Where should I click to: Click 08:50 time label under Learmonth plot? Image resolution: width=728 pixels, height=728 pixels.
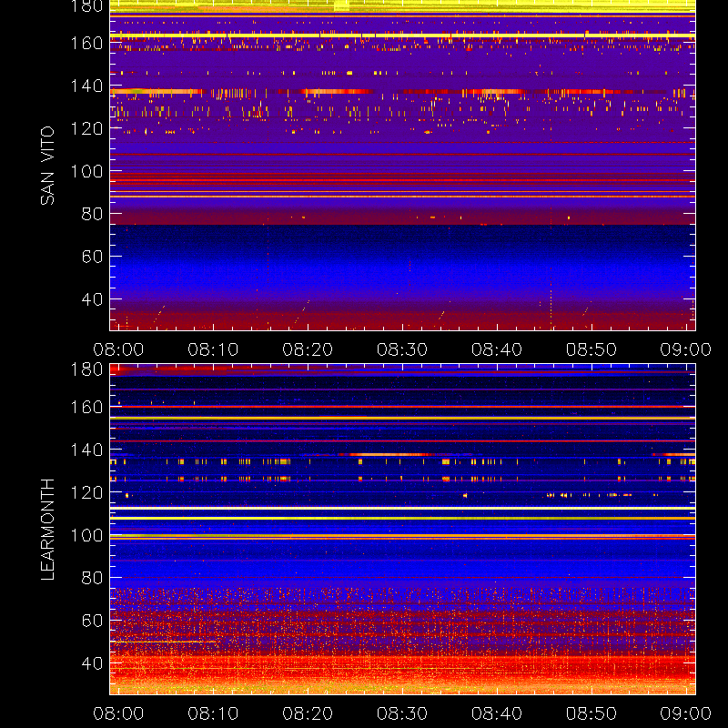click(x=591, y=713)
